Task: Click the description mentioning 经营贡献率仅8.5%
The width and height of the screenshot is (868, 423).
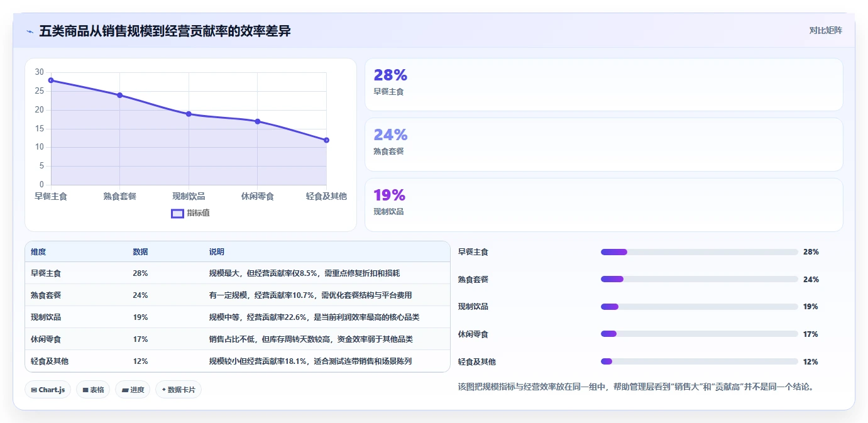Action: click(x=304, y=273)
